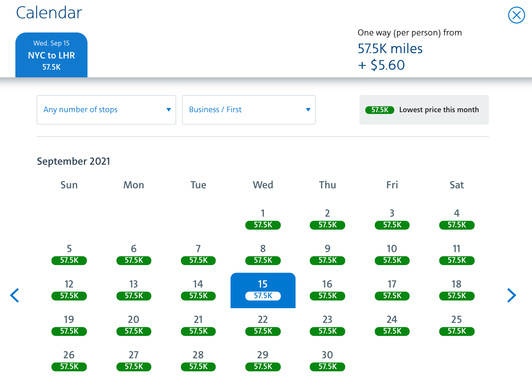Image resolution: width=532 pixels, height=392 pixels.
Task: Select Sunday, September 26
Action: (69, 361)
